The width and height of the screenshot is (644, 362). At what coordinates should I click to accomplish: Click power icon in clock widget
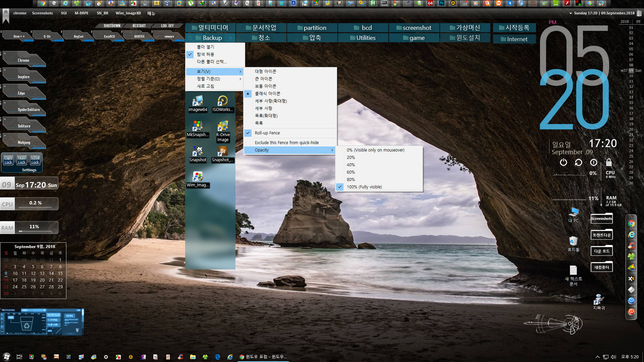click(563, 162)
